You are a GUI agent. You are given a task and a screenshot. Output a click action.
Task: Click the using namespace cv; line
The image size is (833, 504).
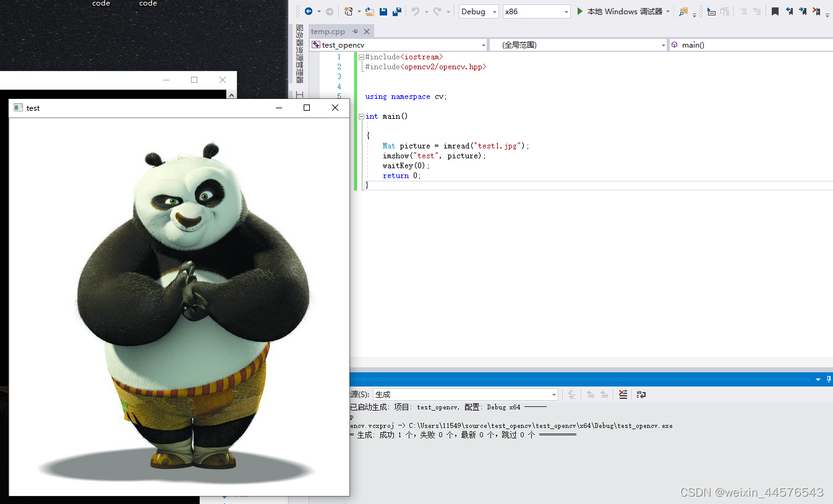[x=406, y=96]
